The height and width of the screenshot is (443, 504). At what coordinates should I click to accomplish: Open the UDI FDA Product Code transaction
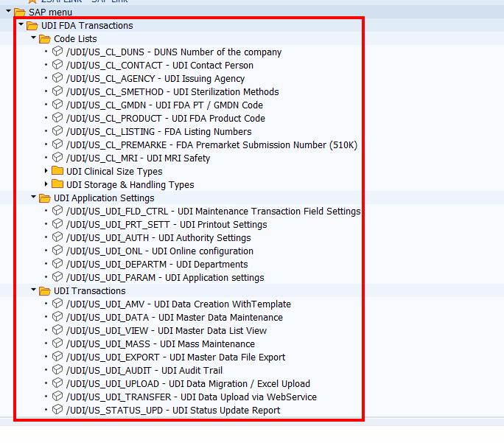click(x=166, y=118)
